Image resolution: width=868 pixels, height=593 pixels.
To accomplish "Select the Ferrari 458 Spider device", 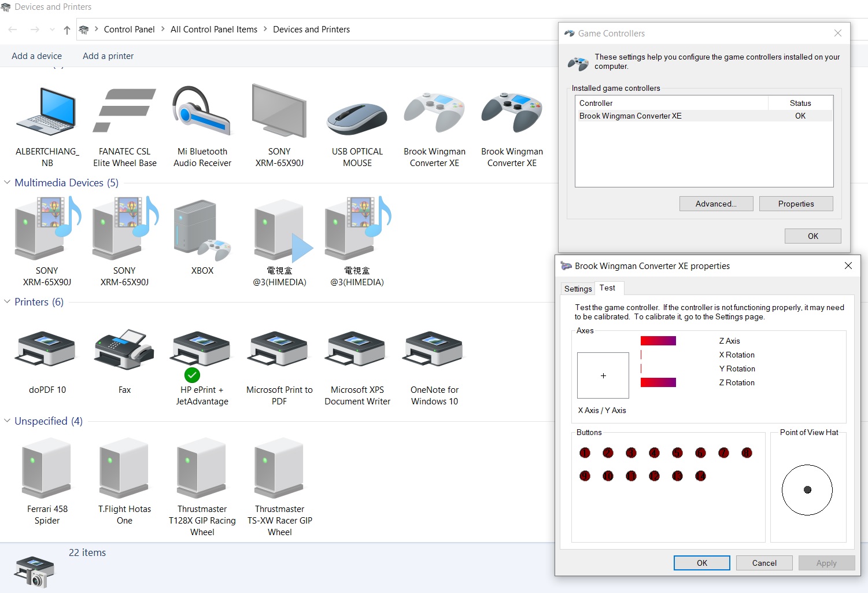I will tap(47, 480).
